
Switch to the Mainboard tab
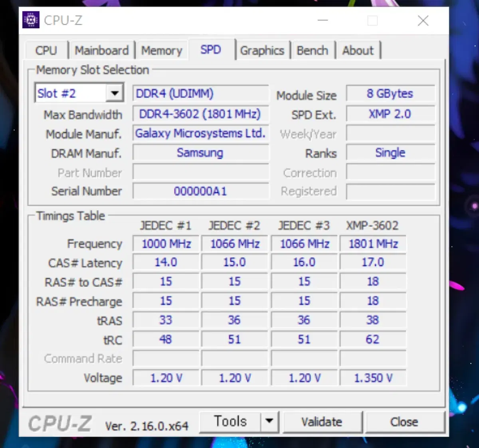pos(102,51)
